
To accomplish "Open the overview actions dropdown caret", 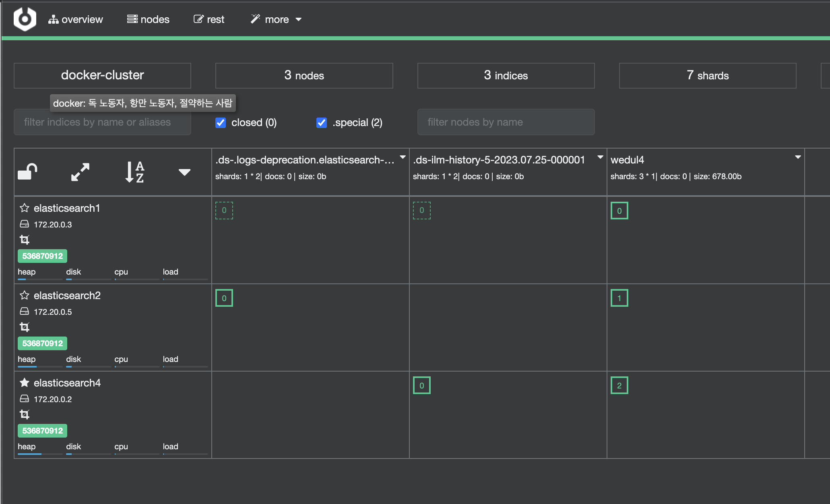I will (184, 172).
